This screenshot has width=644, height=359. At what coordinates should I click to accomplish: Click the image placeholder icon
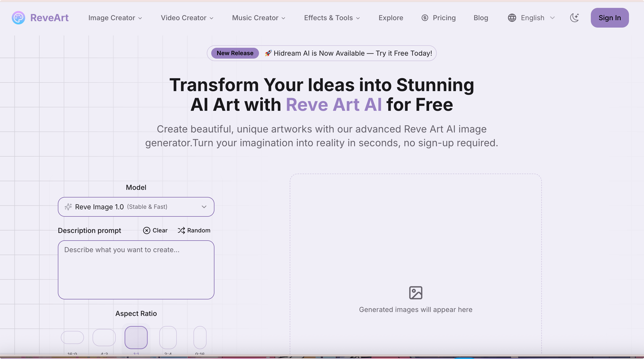[x=416, y=293]
